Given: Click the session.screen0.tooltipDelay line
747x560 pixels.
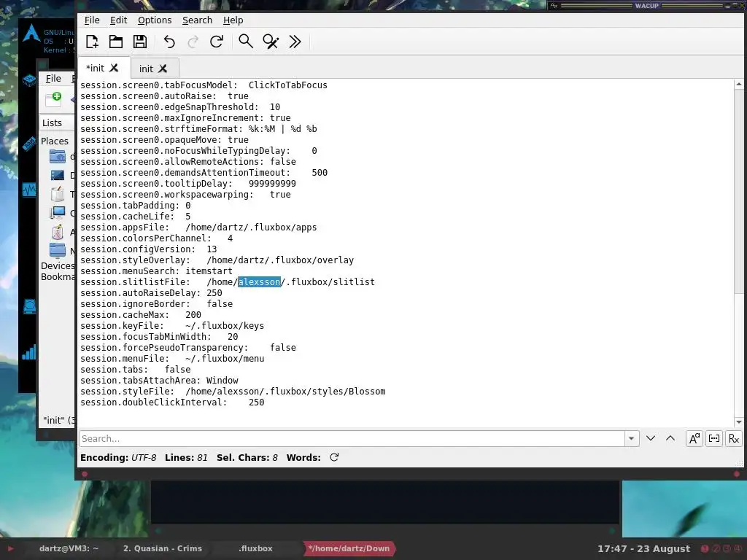Looking at the screenshot, I should [188, 184].
